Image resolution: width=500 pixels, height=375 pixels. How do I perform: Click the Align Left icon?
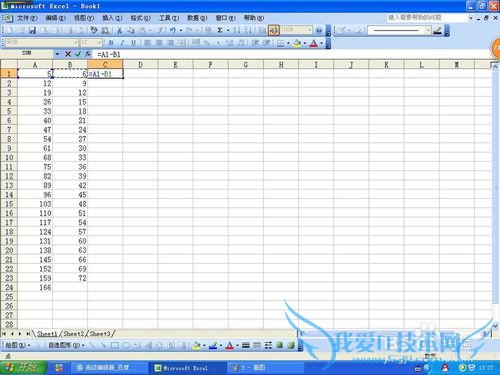(x=148, y=43)
